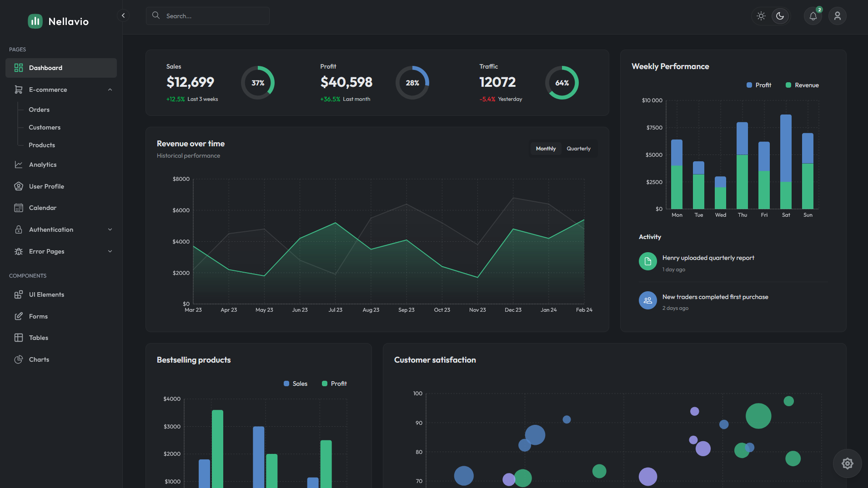Select the Monthly tab
The height and width of the screenshot is (488, 868).
[x=546, y=149]
